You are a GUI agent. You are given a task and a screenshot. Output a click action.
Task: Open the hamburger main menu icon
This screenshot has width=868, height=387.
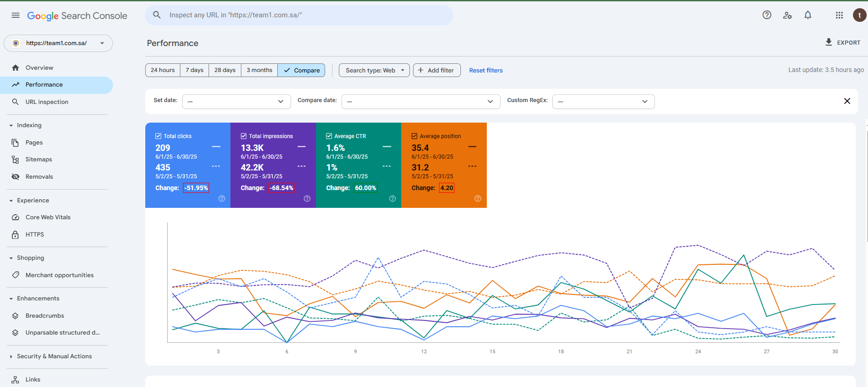click(15, 15)
